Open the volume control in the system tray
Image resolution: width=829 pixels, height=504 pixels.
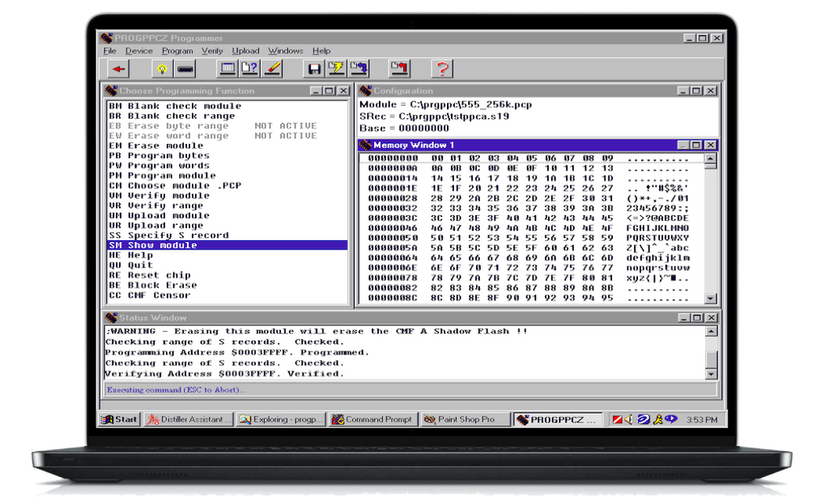(x=628, y=419)
